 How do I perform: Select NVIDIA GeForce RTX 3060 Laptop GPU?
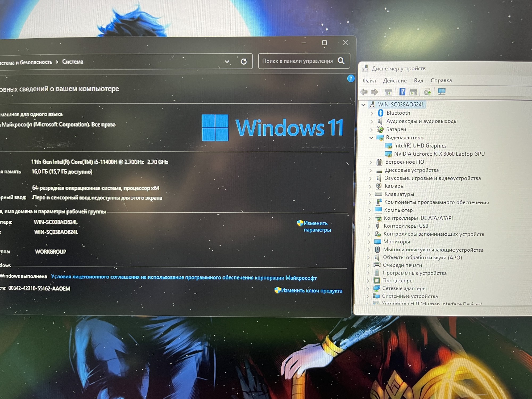[x=439, y=154]
